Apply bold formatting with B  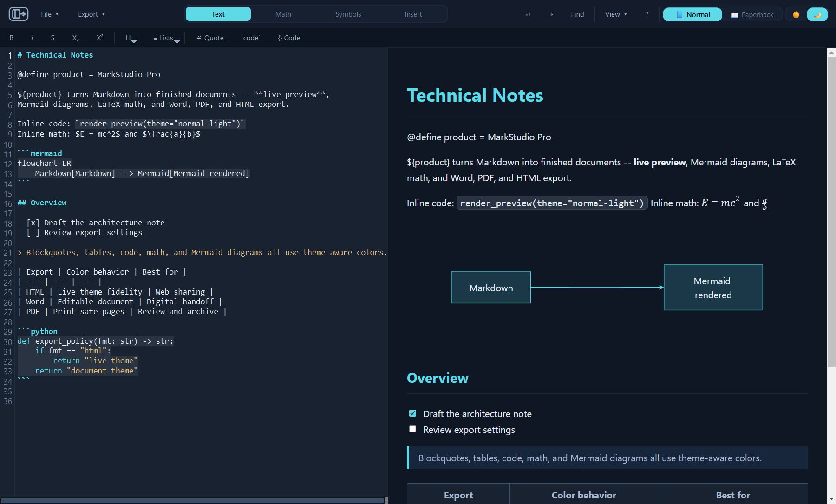[x=12, y=38]
